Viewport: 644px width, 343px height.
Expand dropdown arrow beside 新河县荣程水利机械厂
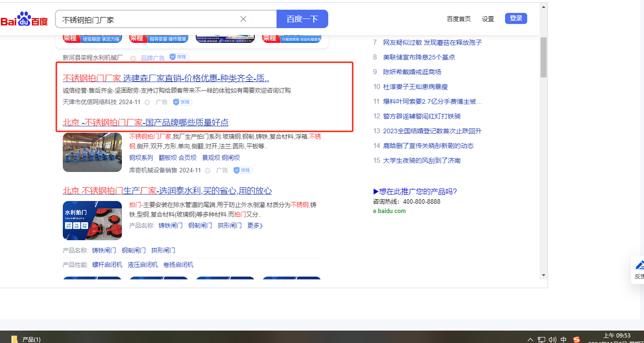coord(133,58)
